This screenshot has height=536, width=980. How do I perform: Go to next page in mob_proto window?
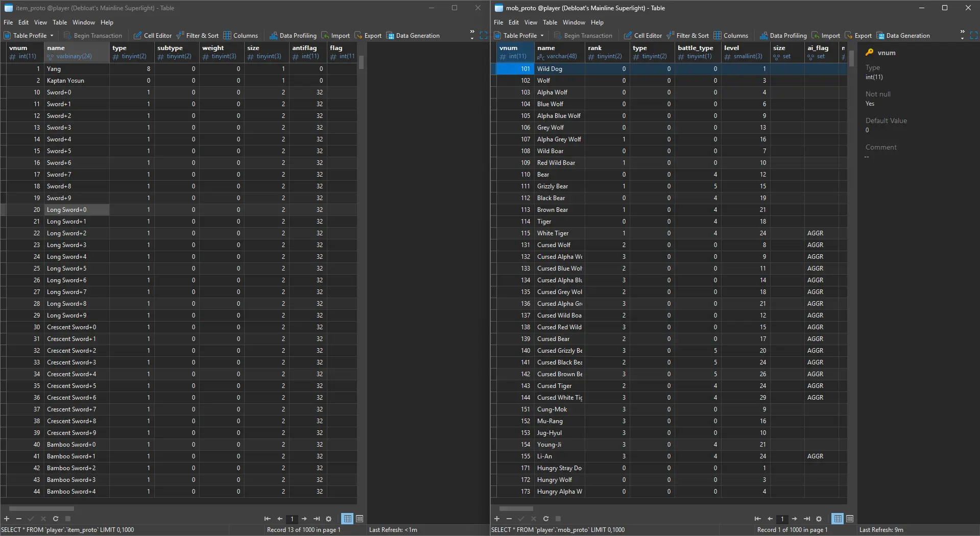coord(795,519)
